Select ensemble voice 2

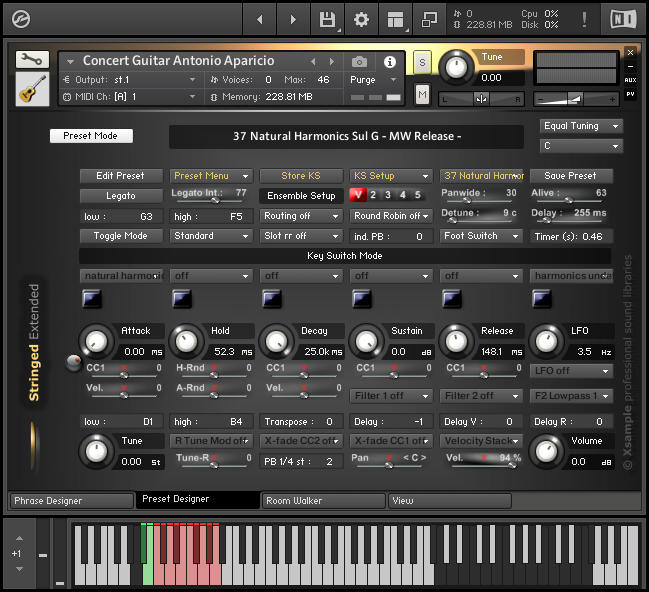(x=373, y=195)
